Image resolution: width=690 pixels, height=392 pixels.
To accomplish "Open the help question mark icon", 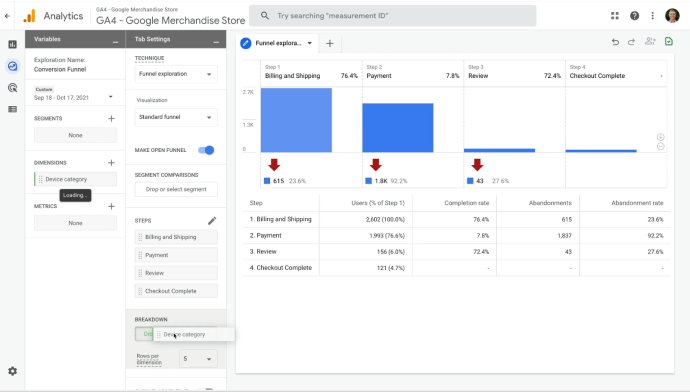I will tap(634, 16).
